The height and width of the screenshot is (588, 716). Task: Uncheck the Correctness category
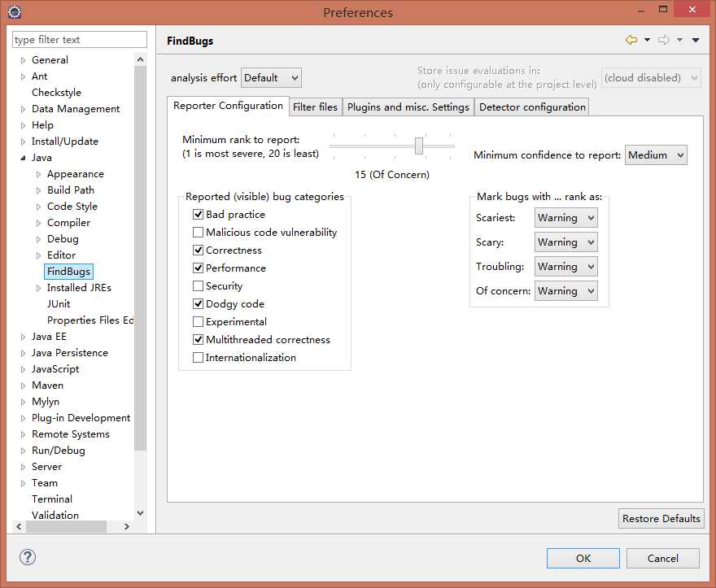(198, 250)
